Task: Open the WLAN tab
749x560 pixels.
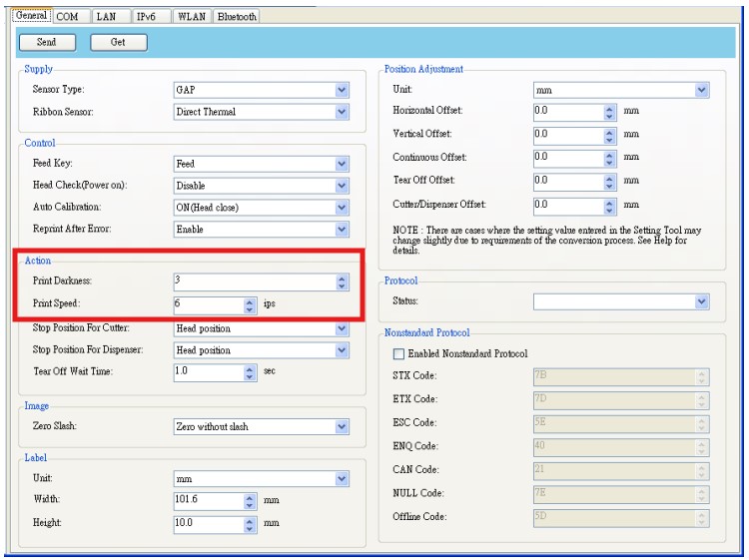Action: (x=191, y=16)
